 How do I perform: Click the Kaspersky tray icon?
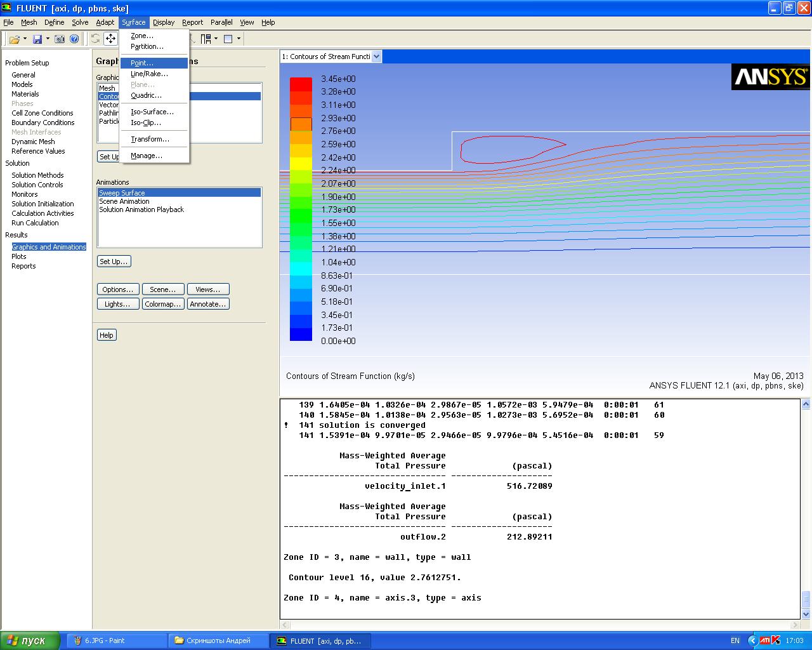[x=776, y=640]
